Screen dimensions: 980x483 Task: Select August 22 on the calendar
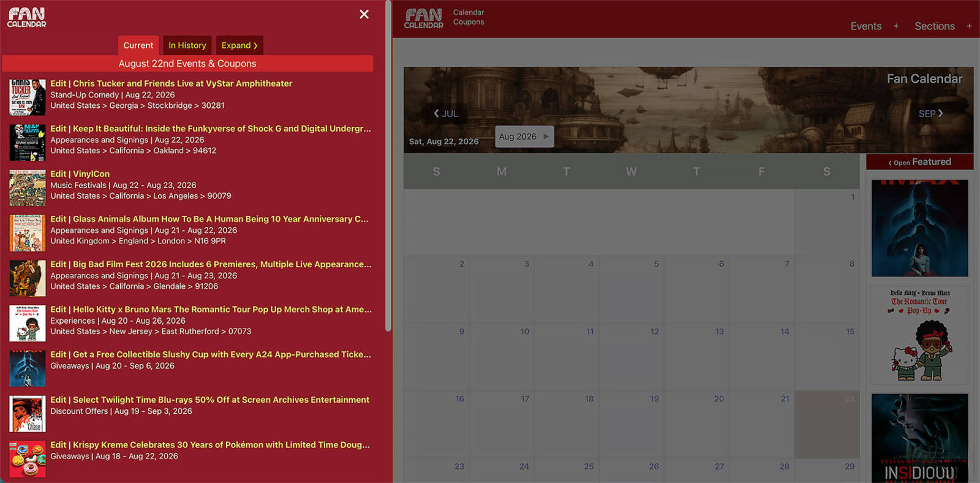coord(827,425)
